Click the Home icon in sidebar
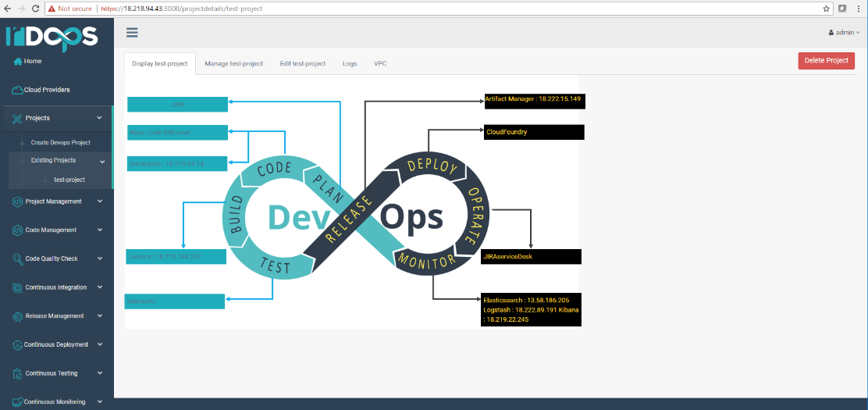The height and width of the screenshot is (410, 868). [x=18, y=62]
